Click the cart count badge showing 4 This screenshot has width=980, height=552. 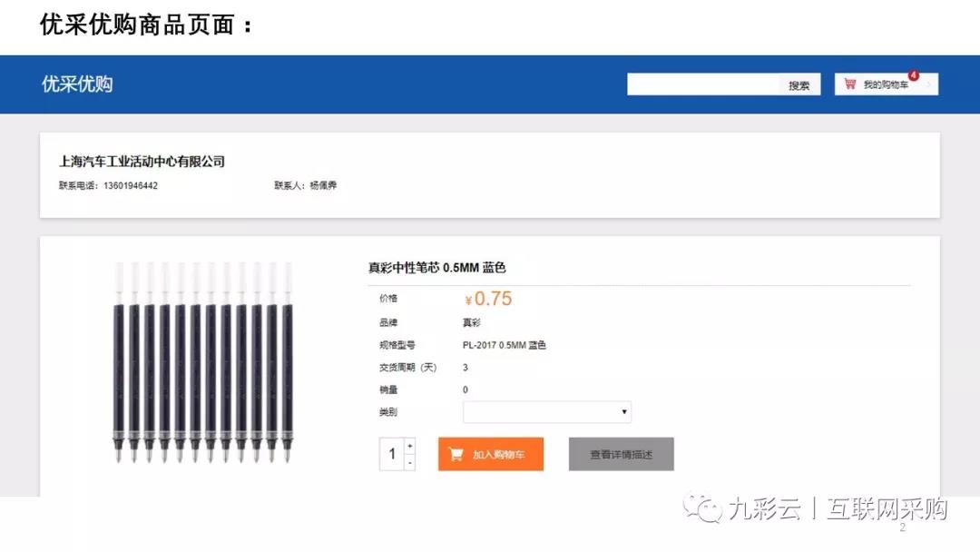[x=914, y=75]
